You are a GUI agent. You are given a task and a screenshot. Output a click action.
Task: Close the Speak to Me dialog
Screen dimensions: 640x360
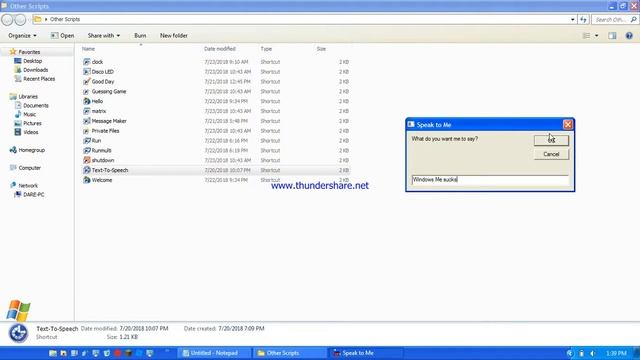click(x=567, y=124)
